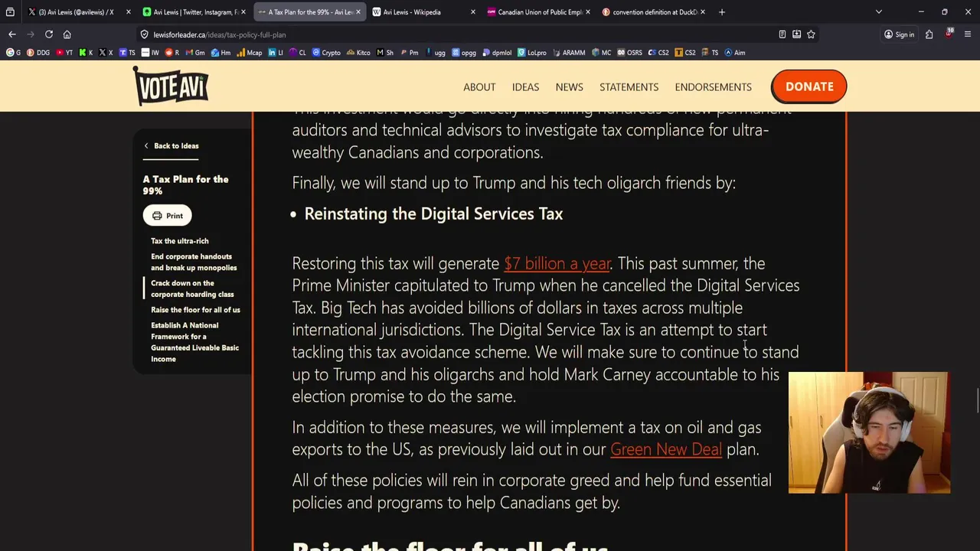This screenshot has height=551, width=980.
Task: Open the YT YouTube bookmark
Action: coord(64,53)
